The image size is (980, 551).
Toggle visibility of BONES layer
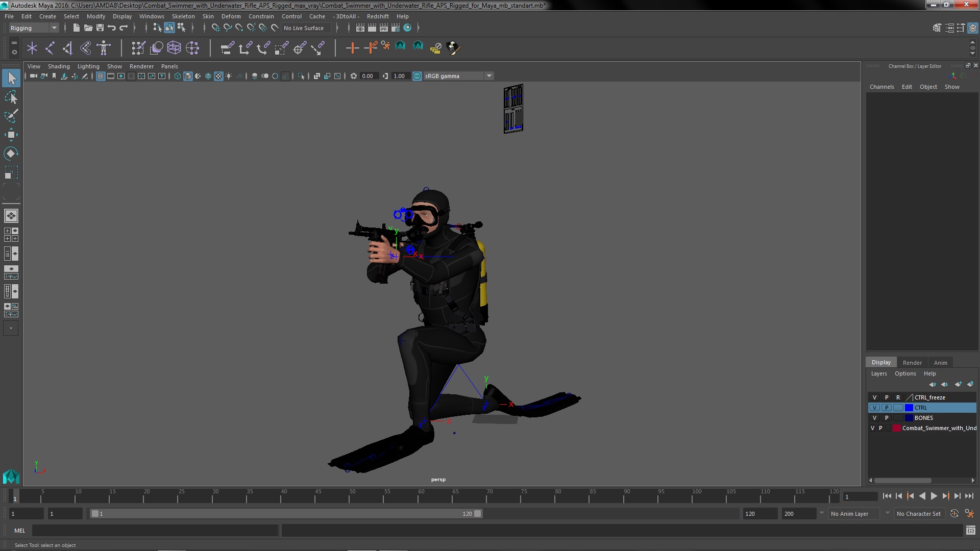(874, 418)
